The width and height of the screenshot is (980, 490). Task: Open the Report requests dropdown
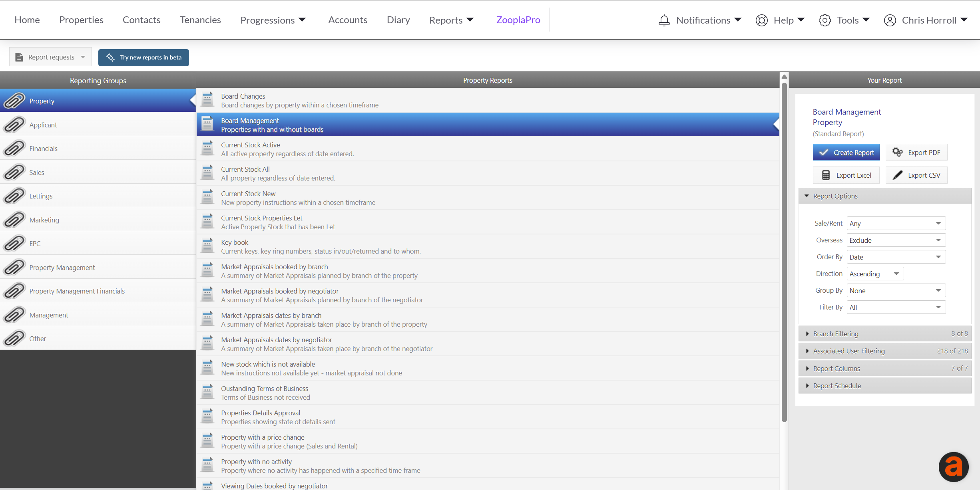[50, 58]
